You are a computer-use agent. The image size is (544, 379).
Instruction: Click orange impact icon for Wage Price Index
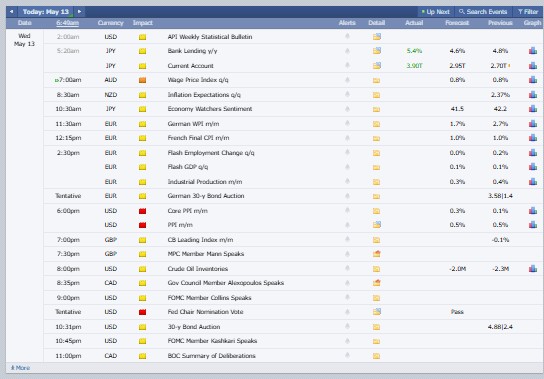click(142, 80)
